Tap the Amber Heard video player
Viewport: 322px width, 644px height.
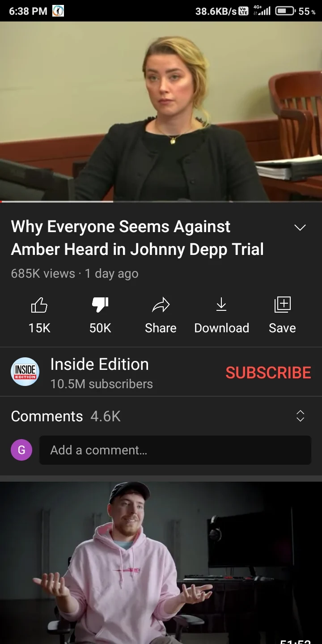[161, 111]
